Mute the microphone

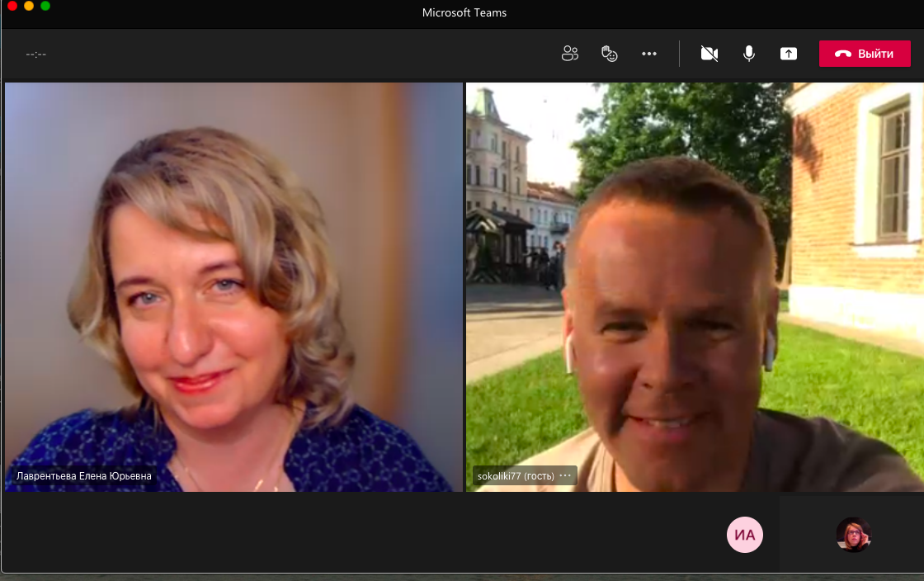coord(748,54)
